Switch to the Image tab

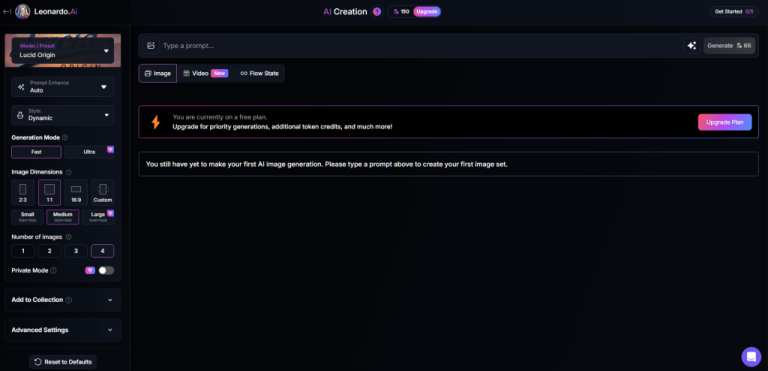tap(158, 74)
